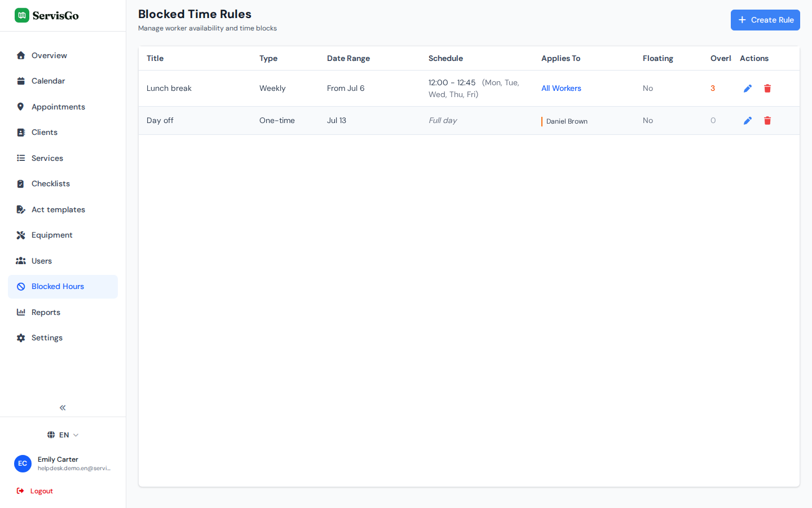Viewport: 812px width, 508px height.
Task: Click the All Workers link
Action: tap(561, 88)
